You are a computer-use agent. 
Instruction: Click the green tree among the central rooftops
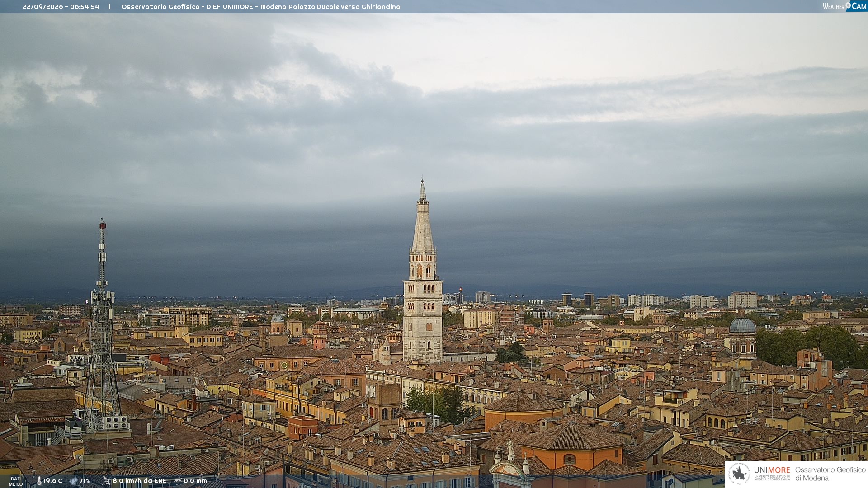[438, 403]
